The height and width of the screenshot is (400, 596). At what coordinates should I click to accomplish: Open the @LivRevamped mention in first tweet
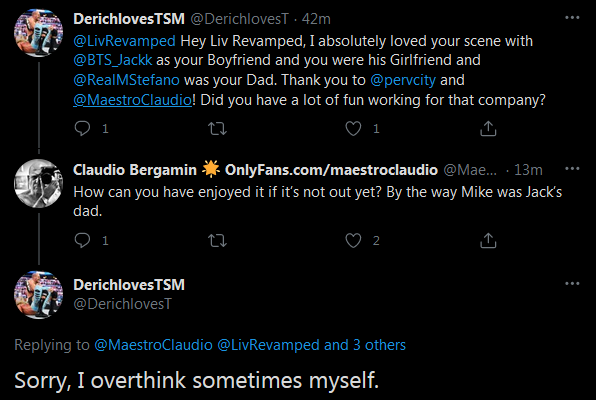coord(124,41)
